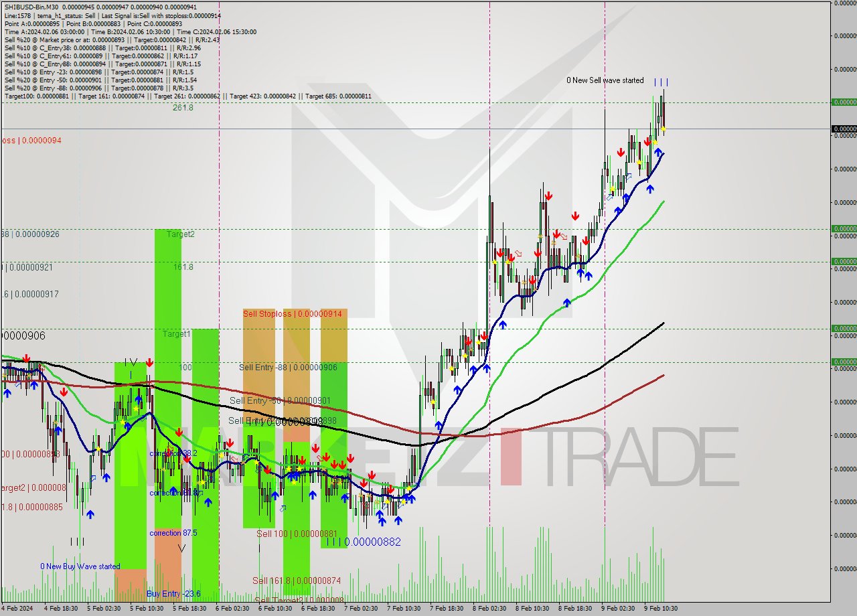Screen dimensions: 857x616
Task: Select the 'Sell %10 @ Entry -23' line
Action: (98, 72)
